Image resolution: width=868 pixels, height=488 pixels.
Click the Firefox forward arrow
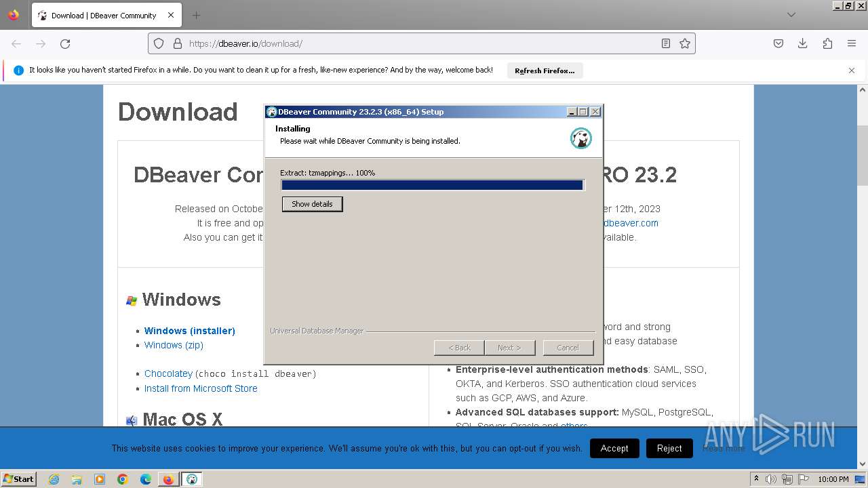[41, 43]
